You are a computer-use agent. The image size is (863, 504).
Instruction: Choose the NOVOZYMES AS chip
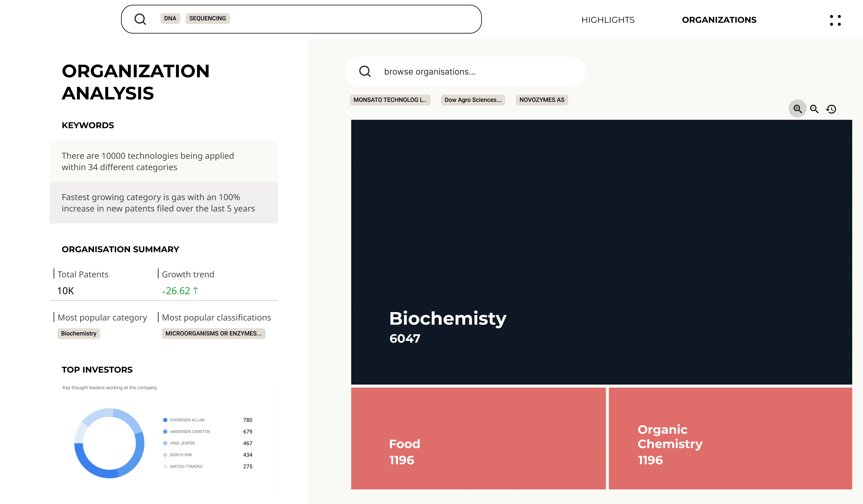(542, 100)
